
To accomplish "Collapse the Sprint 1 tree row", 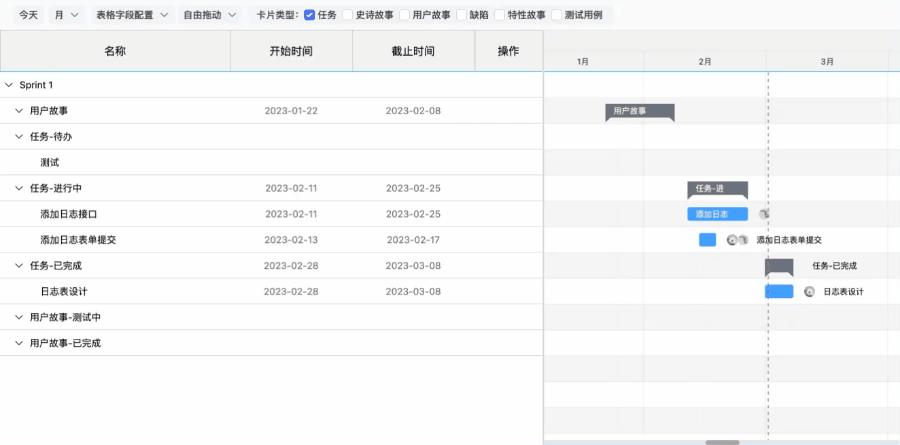I will [x=9, y=85].
